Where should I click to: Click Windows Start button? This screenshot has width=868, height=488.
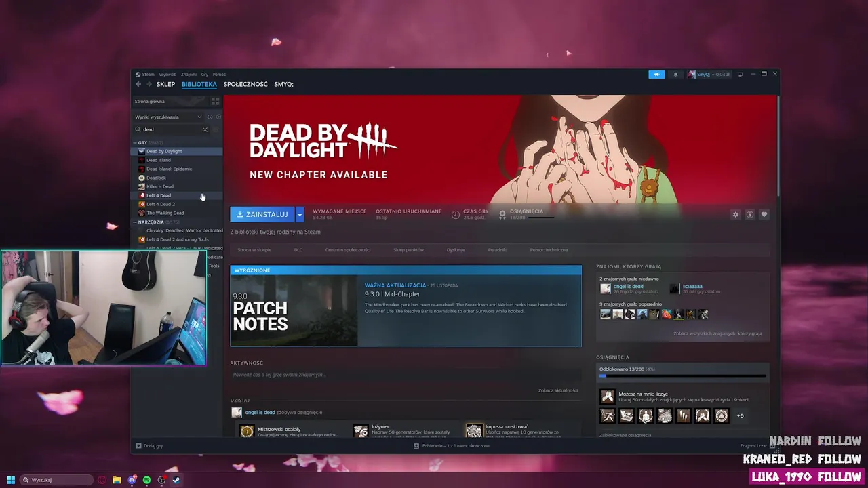click(x=11, y=480)
